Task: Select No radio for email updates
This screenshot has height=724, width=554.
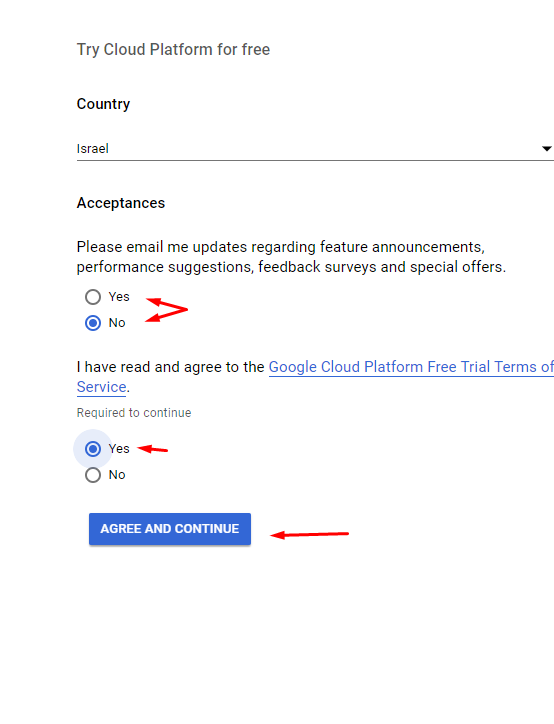Action: click(93, 323)
